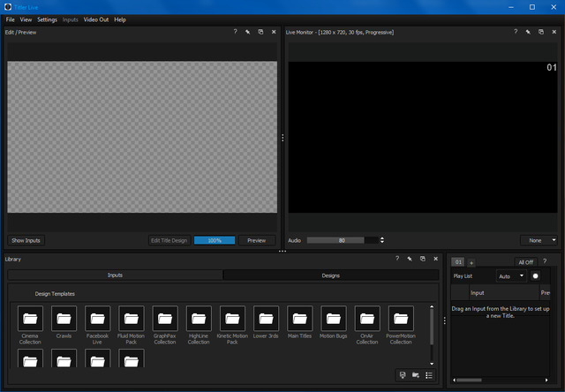Click the Show Inputs button
Screen dimensions: 565x392
pos(26,240)
